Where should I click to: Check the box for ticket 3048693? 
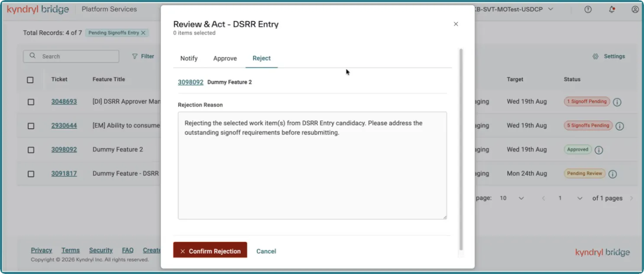(31, 102)
